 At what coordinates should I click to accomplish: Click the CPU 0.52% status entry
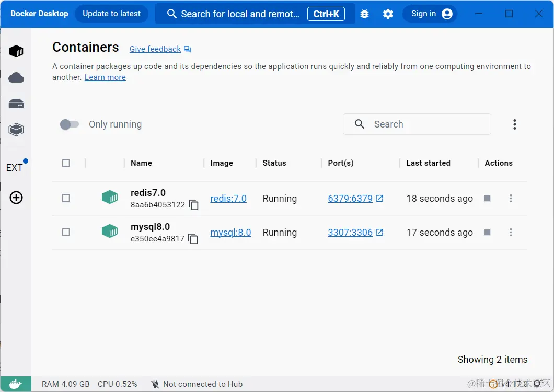coord(117,384)
